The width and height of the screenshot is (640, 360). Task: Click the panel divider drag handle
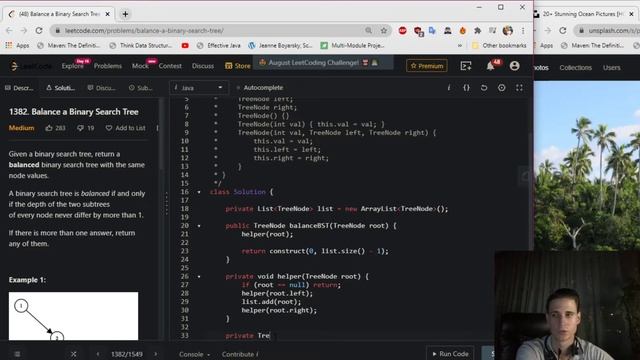[x=167, y=203]
